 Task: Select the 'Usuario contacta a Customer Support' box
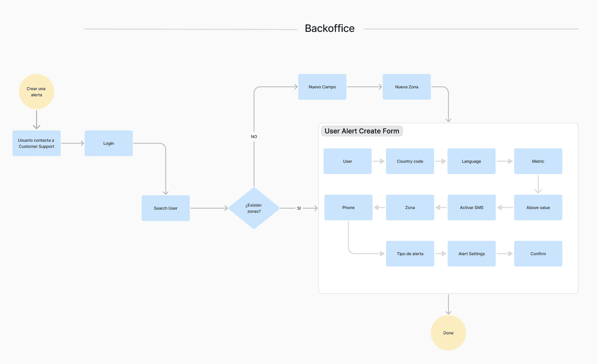(x=36, y=143)
